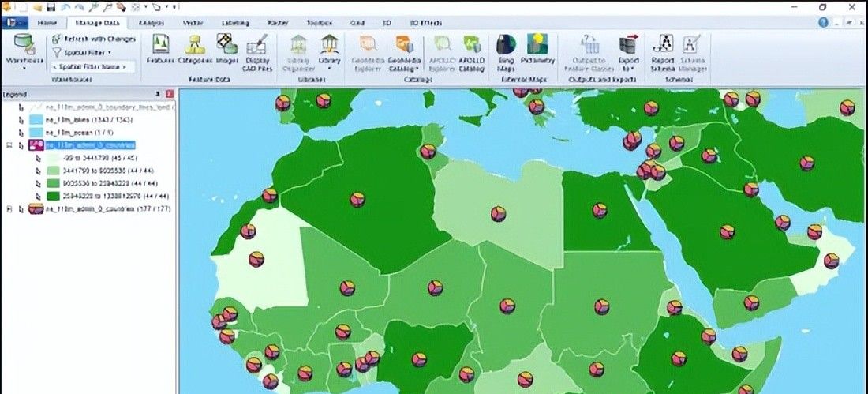Open the Export to dropdown
The width and height of the screenshot is (868, 394).
tap(629, 51)
